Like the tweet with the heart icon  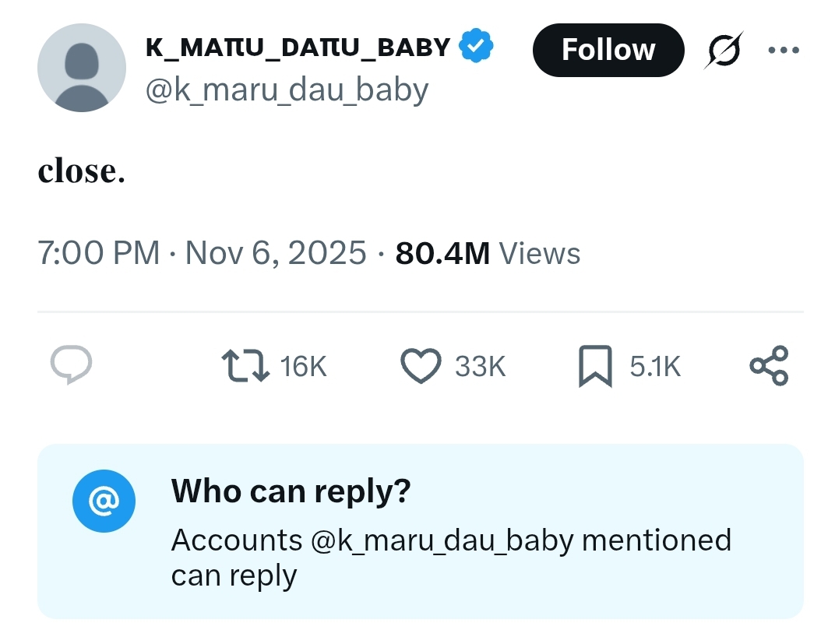(x=421, y=366)
